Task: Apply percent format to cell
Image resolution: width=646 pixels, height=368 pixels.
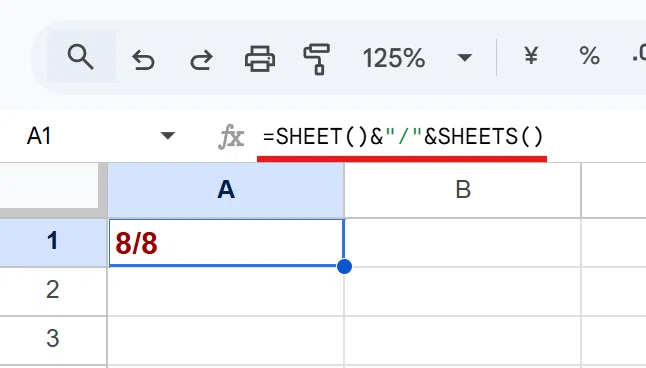Action: pyautogui.click(x=589, y=56)
